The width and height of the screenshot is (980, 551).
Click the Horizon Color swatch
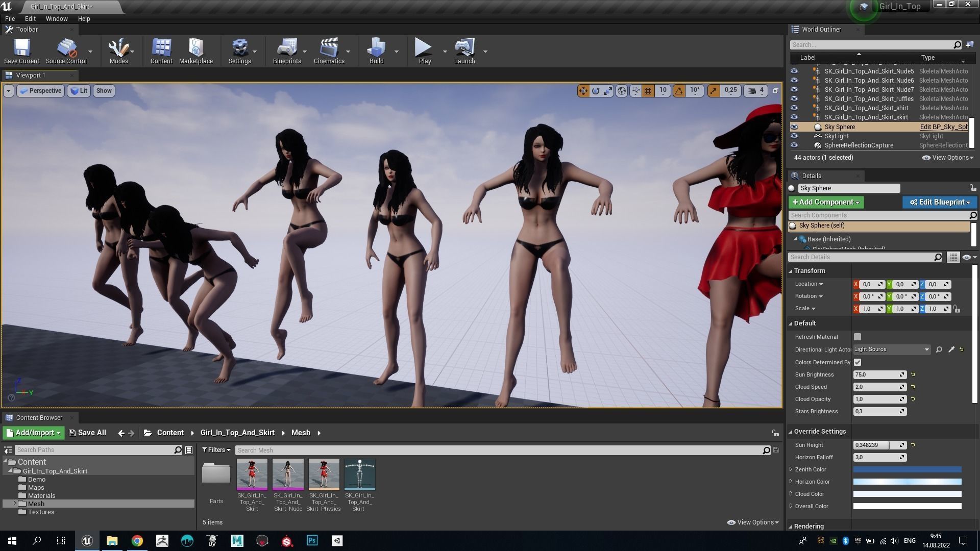[x=907, y=482]
